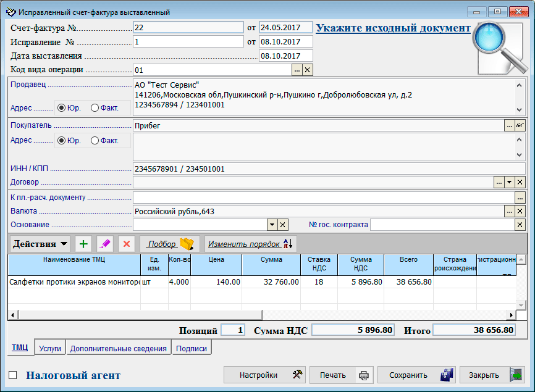Click the Счет-фактура № field
Viewport: 535px width, 392px height.
pos(188,28)
